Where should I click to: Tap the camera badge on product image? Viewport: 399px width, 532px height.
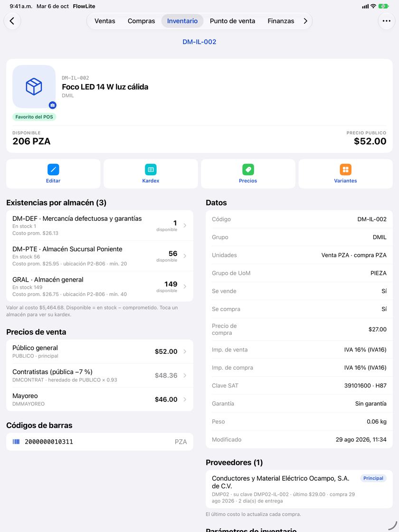(53, 105)
